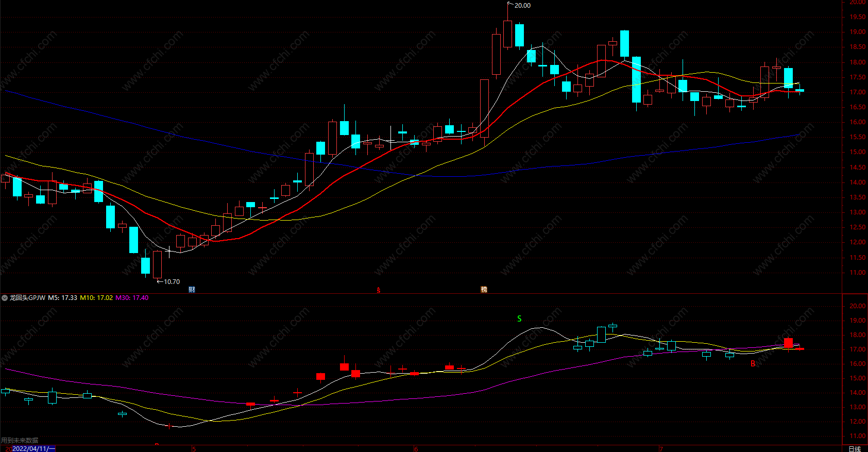Click the 龙回头GPJW indicator name

pyautogui.click(x=27, y=298)
